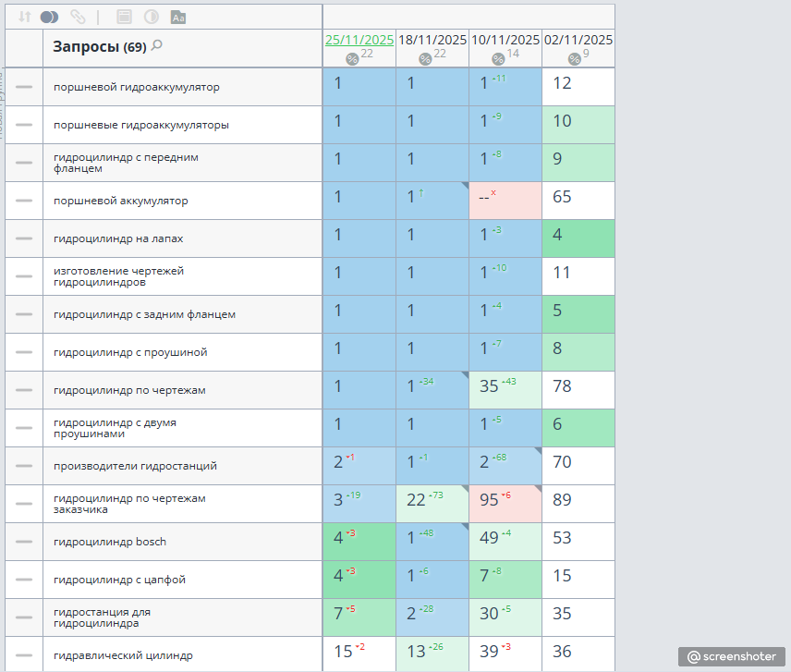Click the Запросы (69) header
This screenshot has height=672, width=791.
point(100,46)
